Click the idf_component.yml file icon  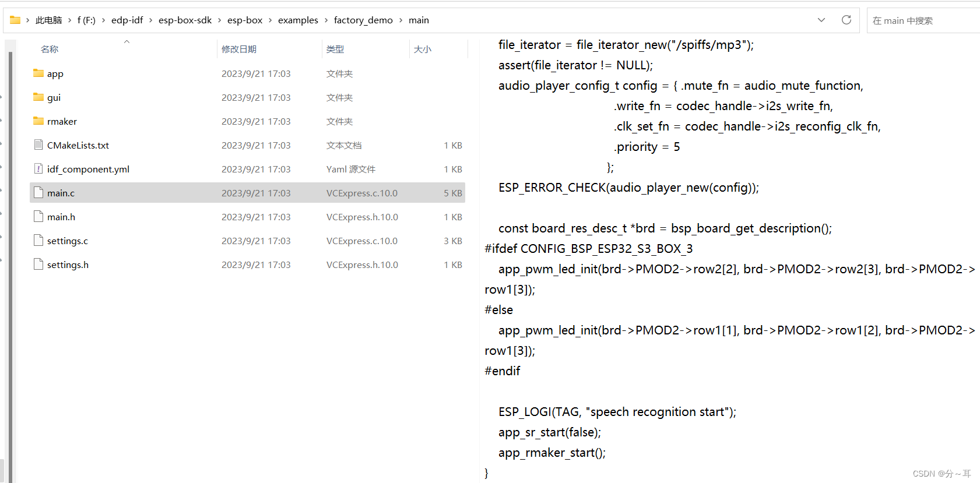(38, 169)
